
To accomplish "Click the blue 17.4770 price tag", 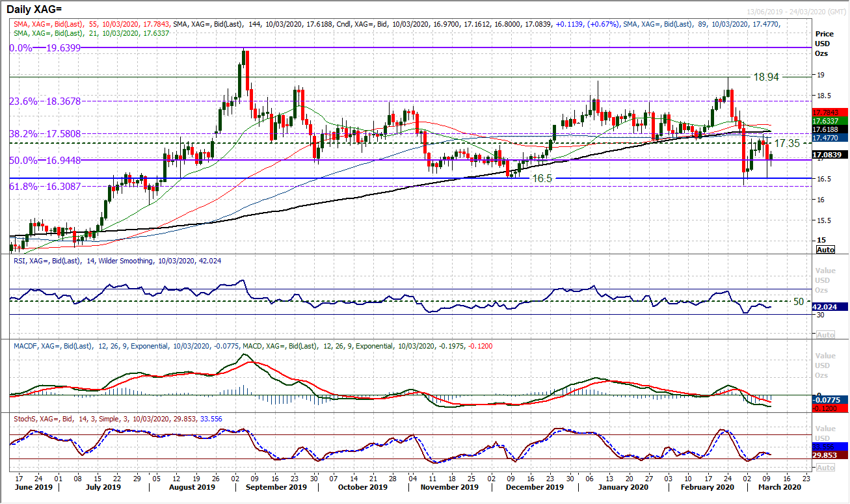I will pos(829,138).
